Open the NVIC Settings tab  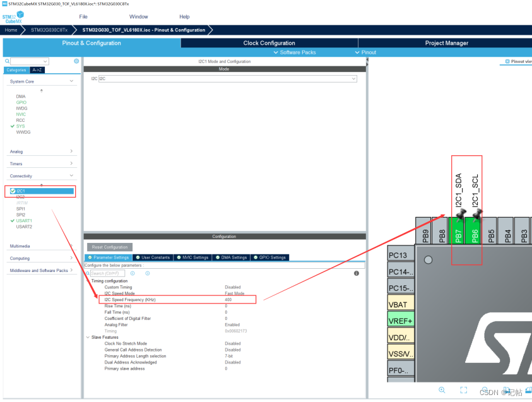[193, 257]
